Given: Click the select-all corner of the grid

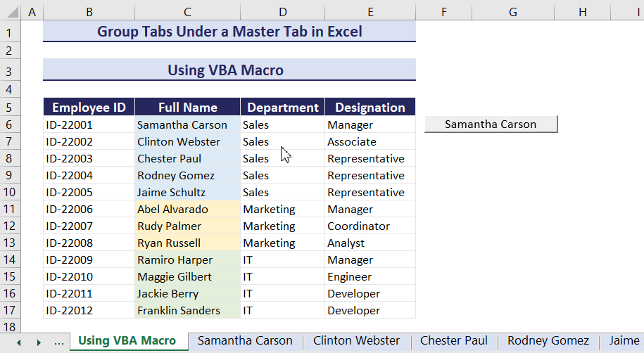Looking at the screenshot, I should (x=11, y=12).
